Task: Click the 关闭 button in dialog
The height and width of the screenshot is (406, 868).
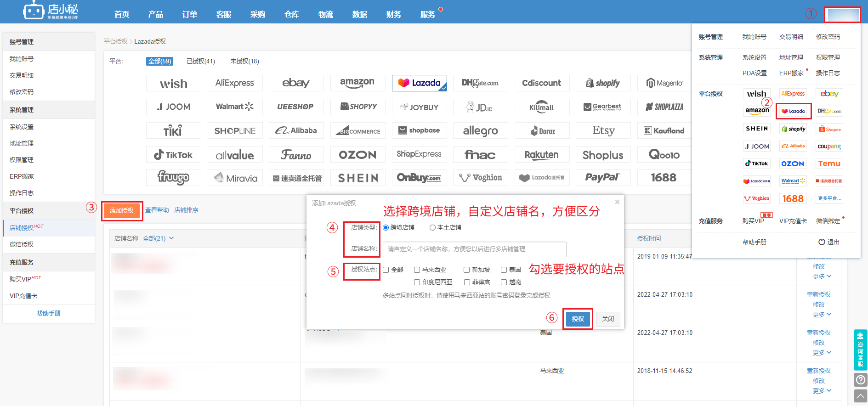Action: (608, 319)
